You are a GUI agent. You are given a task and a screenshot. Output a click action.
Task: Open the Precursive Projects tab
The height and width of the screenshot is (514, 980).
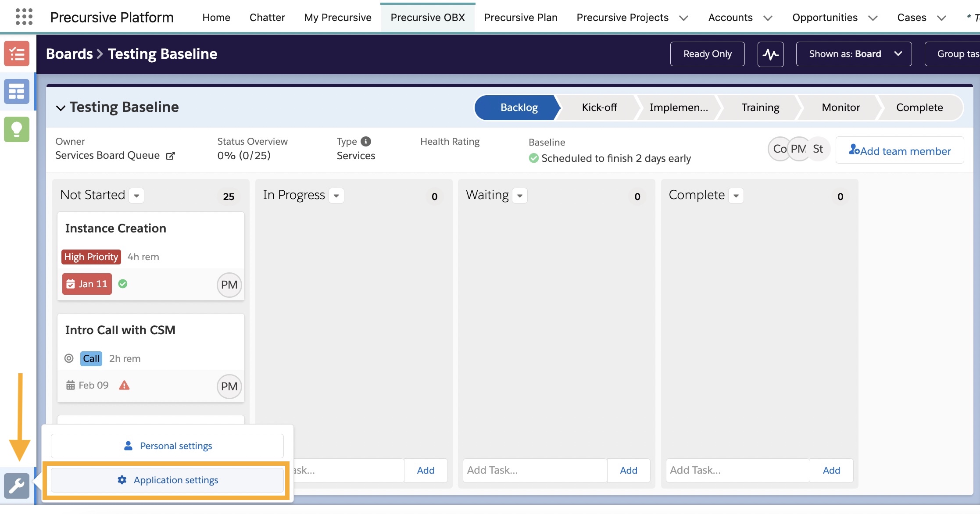(622, 18)
